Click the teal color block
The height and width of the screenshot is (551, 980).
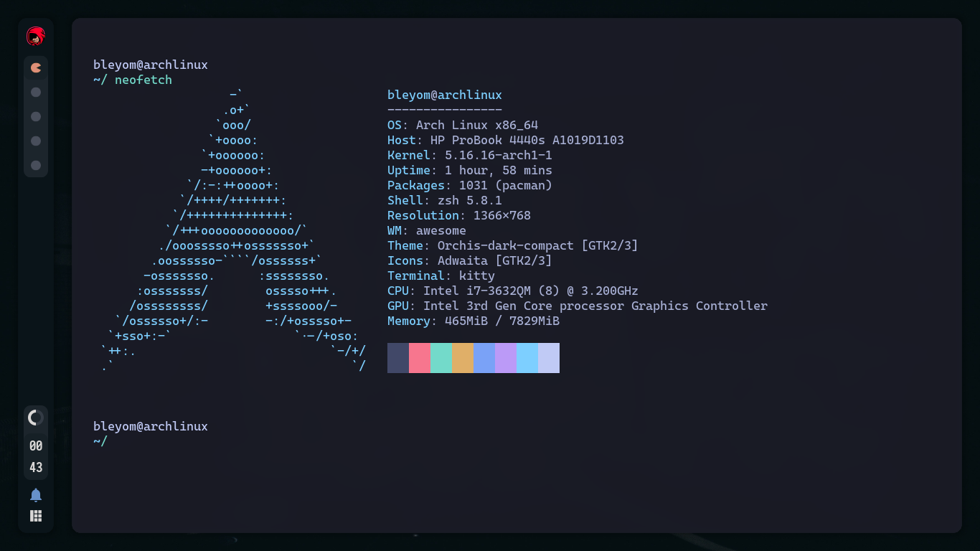click(x=441, y=358)
